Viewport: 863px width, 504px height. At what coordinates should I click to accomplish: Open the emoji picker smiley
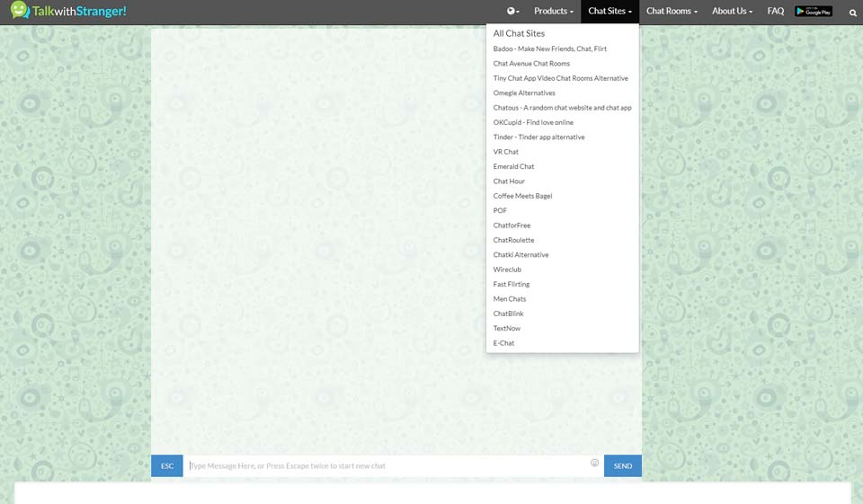coord(594,464)
